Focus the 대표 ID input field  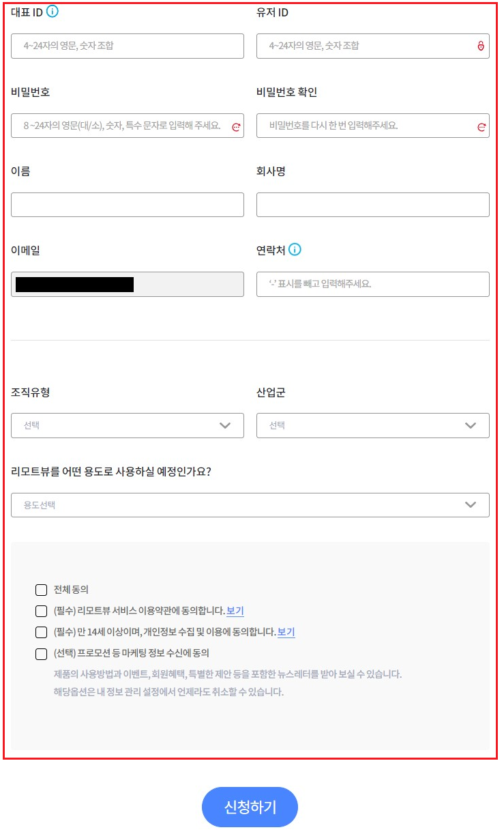coord(128,46)
